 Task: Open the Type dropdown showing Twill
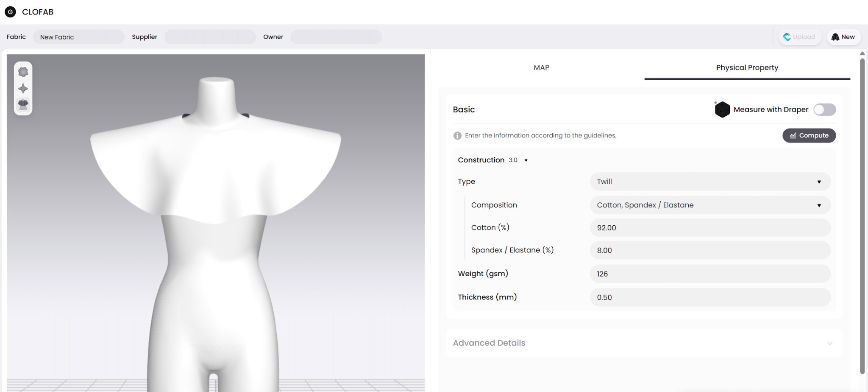(710, 182)
